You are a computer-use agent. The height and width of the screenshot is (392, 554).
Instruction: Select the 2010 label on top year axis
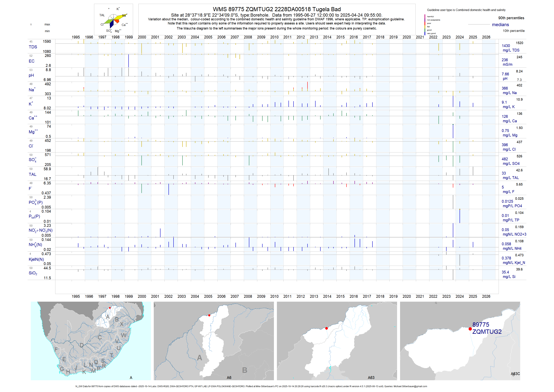274,37
